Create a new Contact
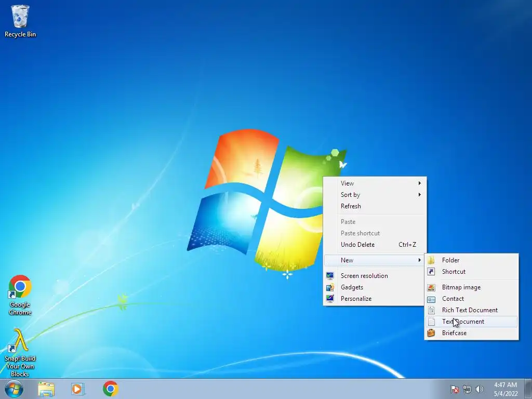532x399 pixels. [472, 299]
